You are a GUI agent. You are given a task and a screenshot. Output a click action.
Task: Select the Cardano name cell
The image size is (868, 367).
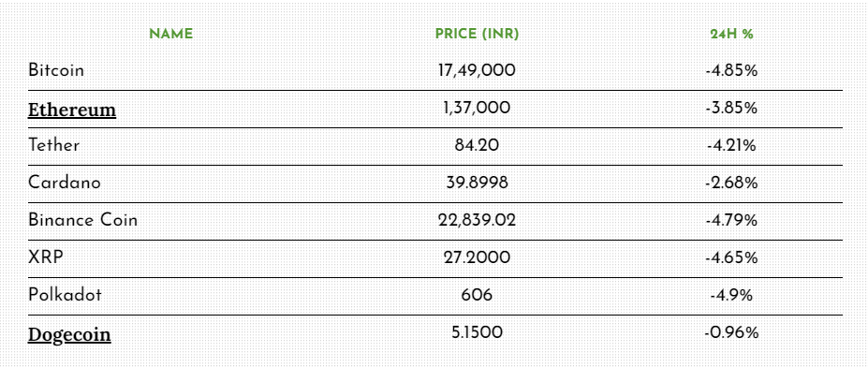65,183
